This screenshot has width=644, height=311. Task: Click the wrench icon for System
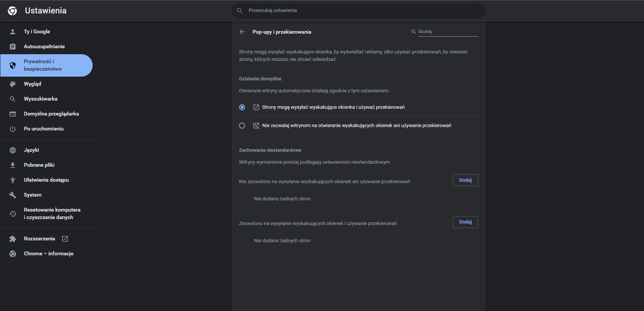tap(13, 195)
